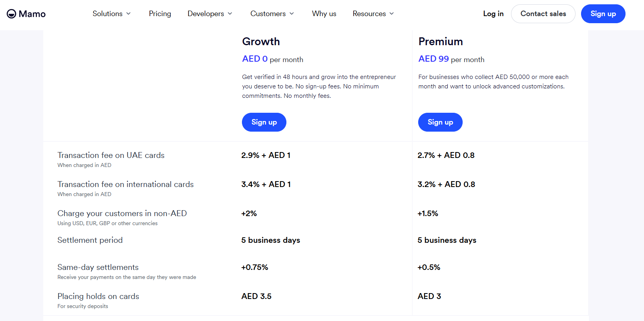
Task: Click the Mamo brand name text
Action: (32, 14)
